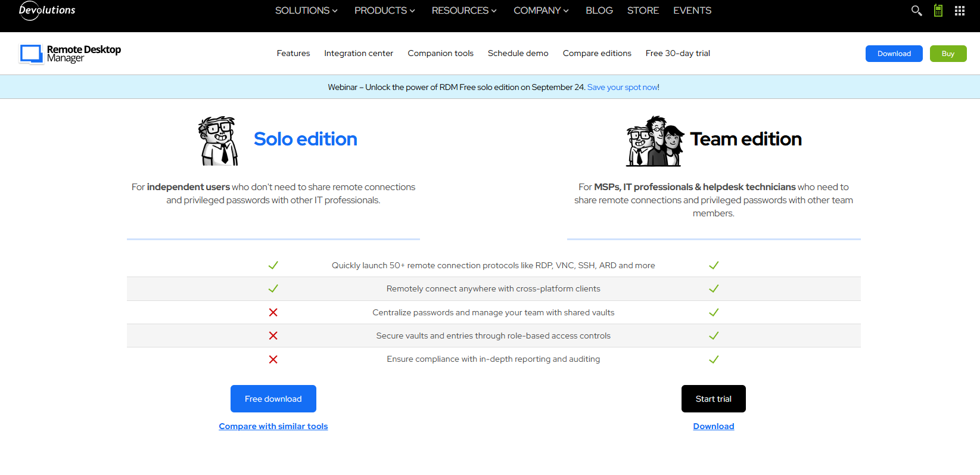Open the Devolutions logo home link
Image resolution: width=980 pixels, height=475 pixels.
pos(47,10)
